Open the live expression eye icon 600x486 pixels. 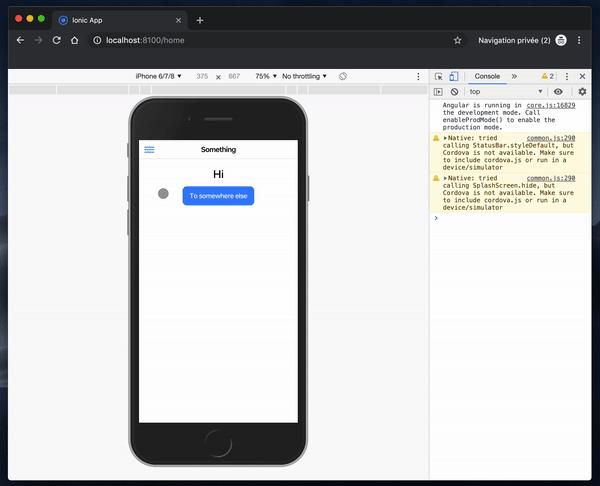[558, 92]
